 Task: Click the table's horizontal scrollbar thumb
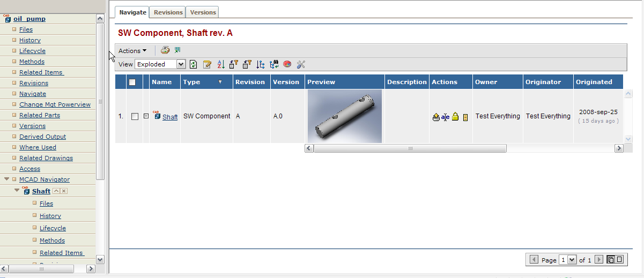[410, 148]
